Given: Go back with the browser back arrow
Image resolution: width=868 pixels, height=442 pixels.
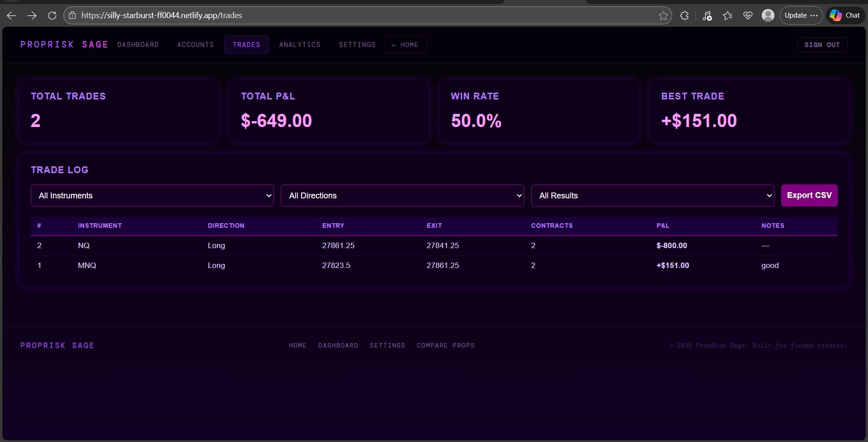Looking at the screenshot, I should 12,15.
